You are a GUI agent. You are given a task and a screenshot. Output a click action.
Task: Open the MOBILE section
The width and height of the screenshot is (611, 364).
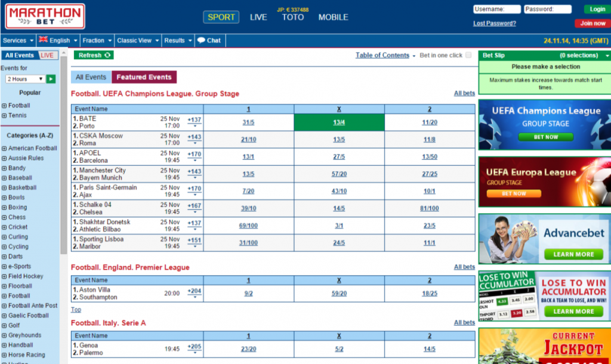point(333,17)
